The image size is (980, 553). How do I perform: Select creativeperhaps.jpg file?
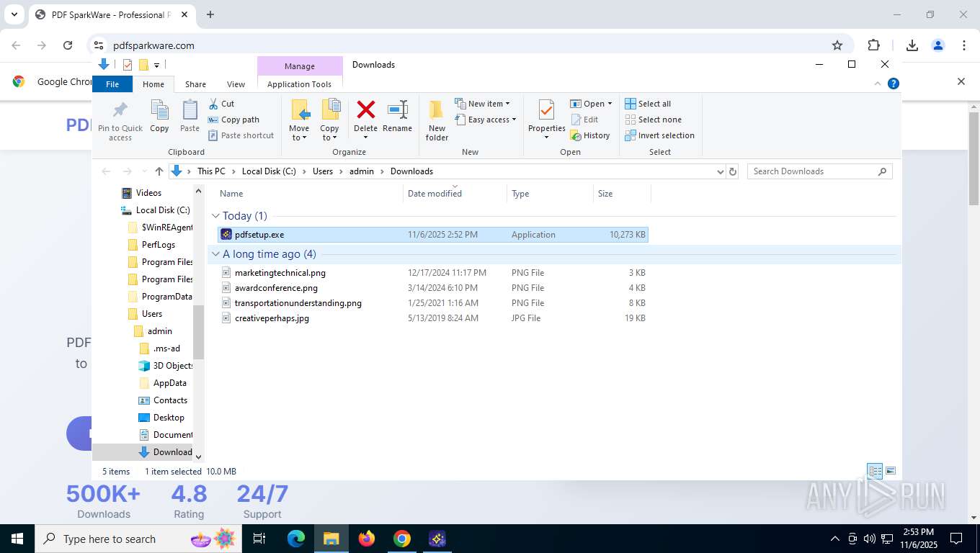point(432,318)
